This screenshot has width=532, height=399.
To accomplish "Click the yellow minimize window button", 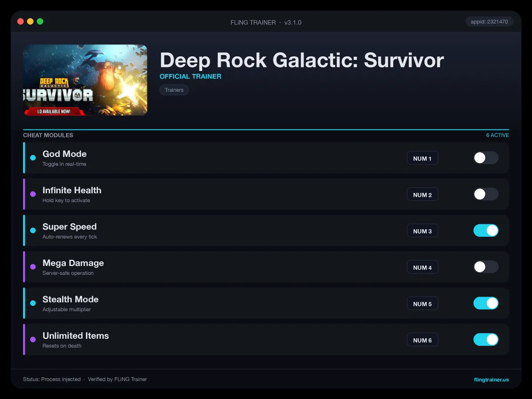I will point(30,21).
